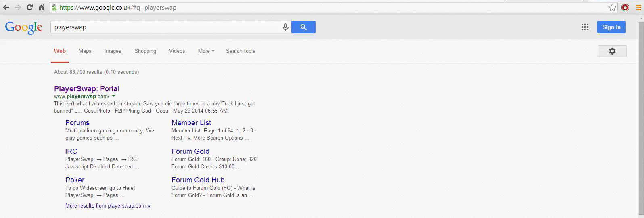
Task: Open the red extension icon in the toolbar
Action: 625,7
